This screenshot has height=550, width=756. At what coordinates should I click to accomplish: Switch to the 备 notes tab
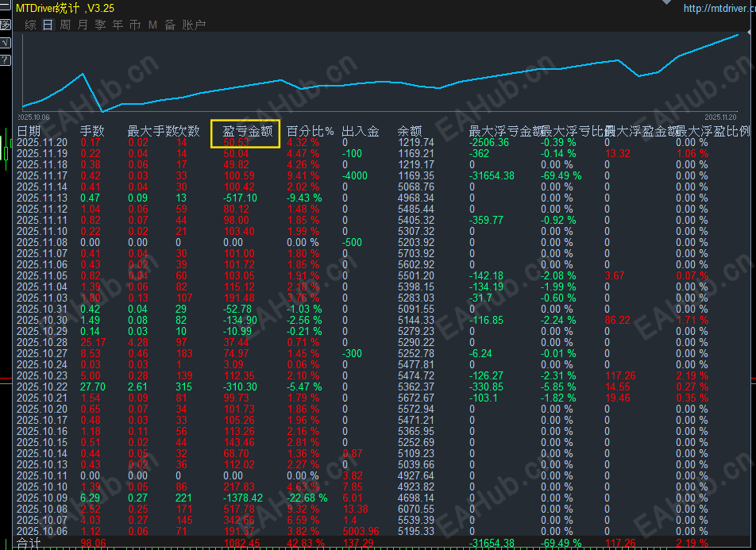pos(170,25)
